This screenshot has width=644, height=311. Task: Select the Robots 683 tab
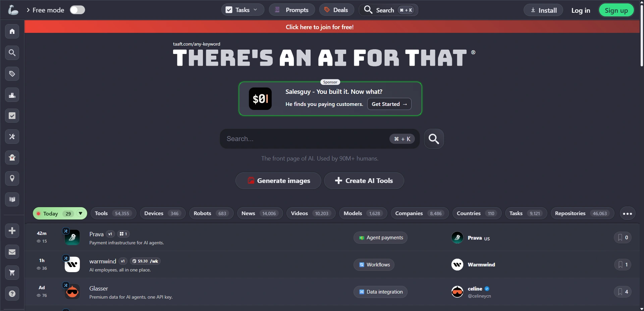click(x=211, y=213)
